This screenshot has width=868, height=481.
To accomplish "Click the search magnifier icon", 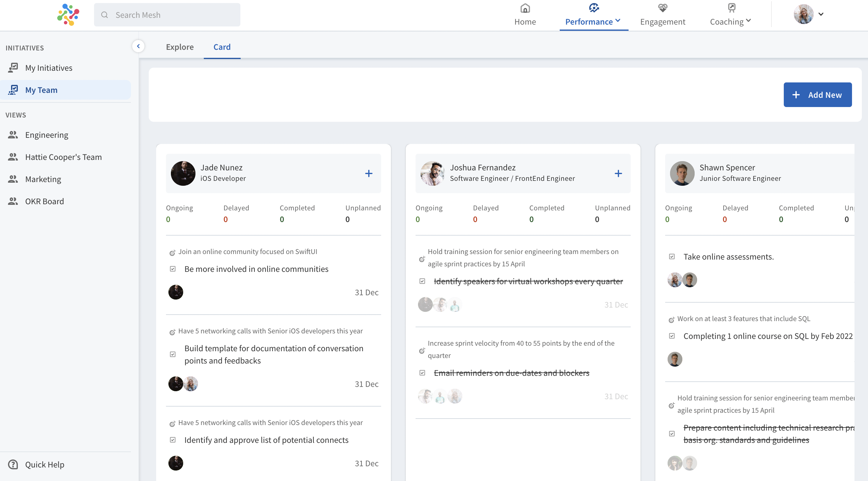I will [105, 15].
